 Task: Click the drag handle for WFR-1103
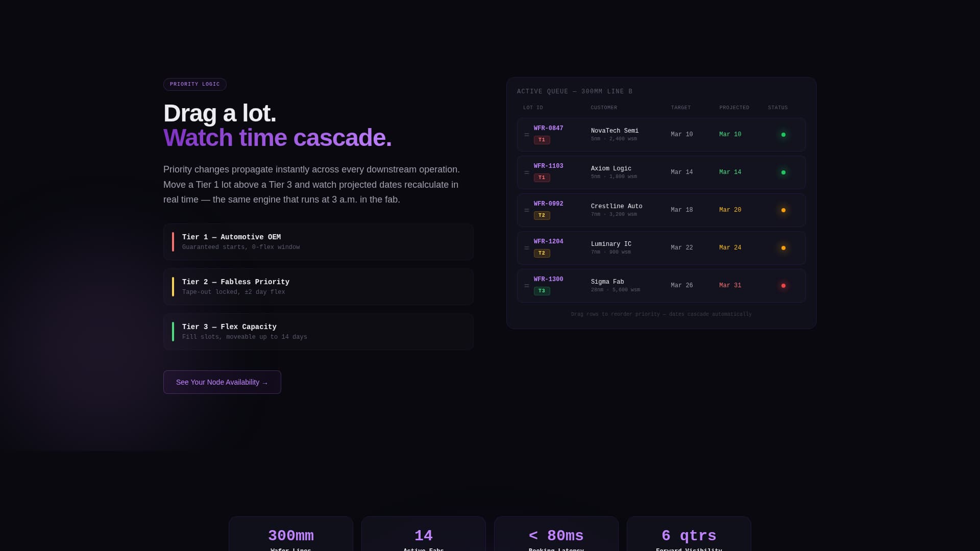[x=527, y=172]
